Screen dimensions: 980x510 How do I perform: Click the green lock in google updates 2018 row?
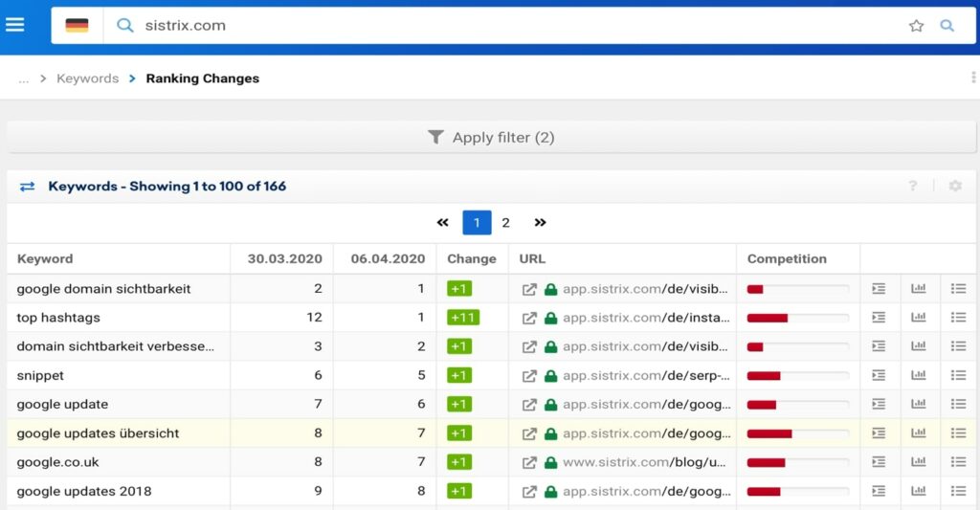pos(550,491)
